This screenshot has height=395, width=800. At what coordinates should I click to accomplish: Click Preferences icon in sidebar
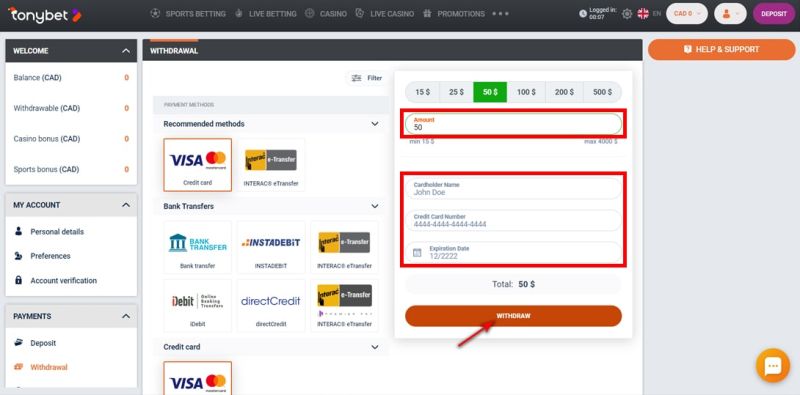[x=18, y=256]
